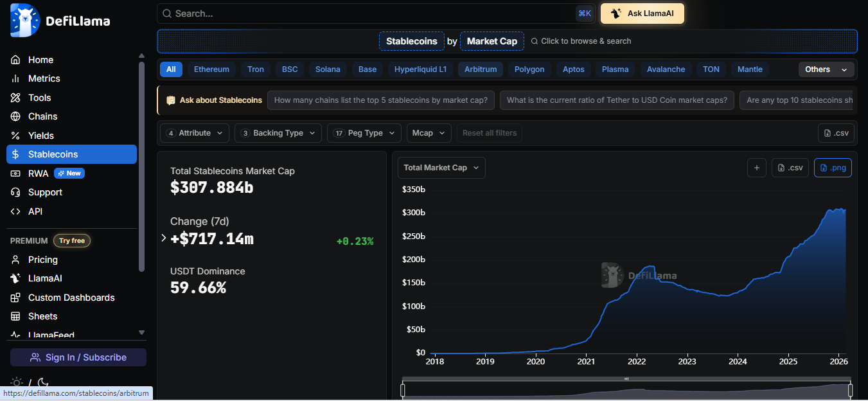Click the top grip of chart range slider

point(626,379)
